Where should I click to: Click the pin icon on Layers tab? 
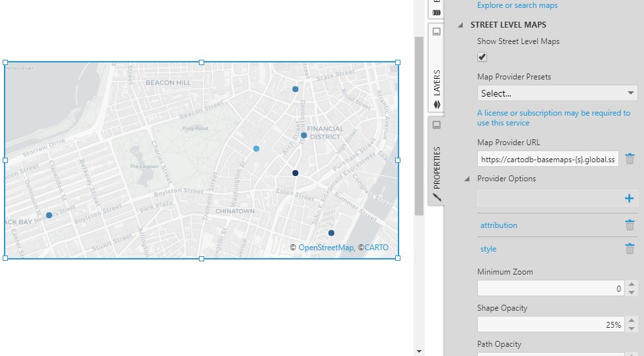436,32
